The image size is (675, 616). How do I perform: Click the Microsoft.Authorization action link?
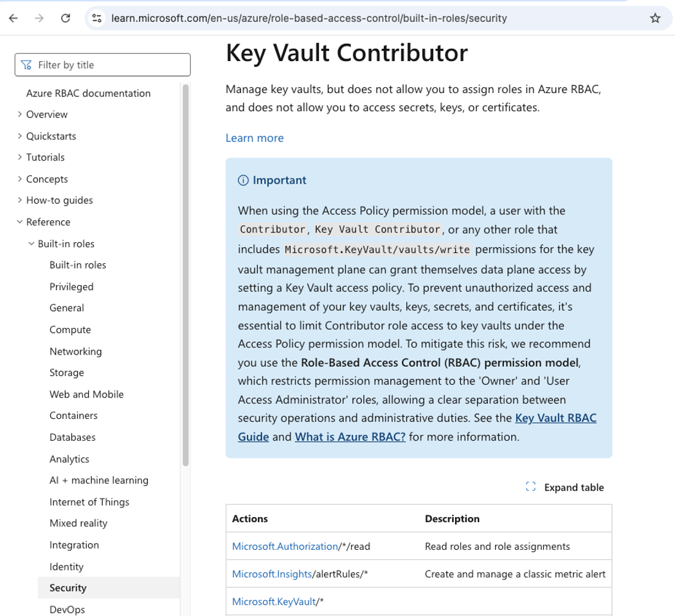pos(285,546)
